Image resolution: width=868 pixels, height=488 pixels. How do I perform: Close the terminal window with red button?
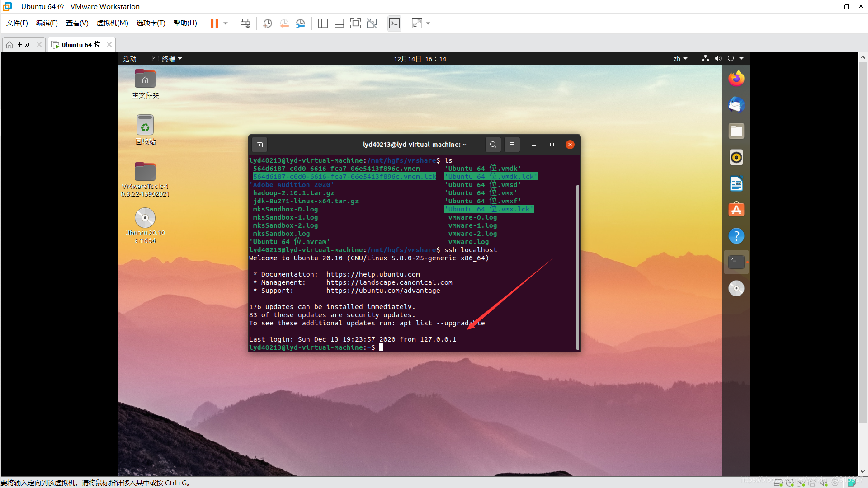coord(570,145)
